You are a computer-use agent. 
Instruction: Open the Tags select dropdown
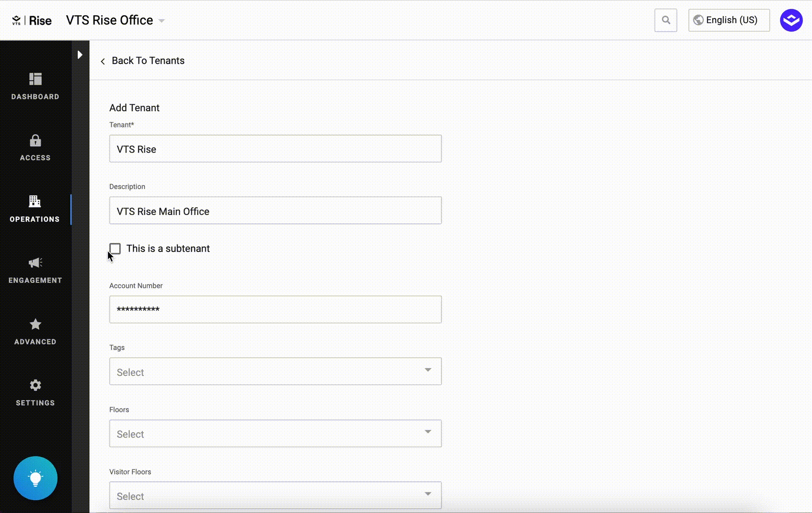point(275,371)
